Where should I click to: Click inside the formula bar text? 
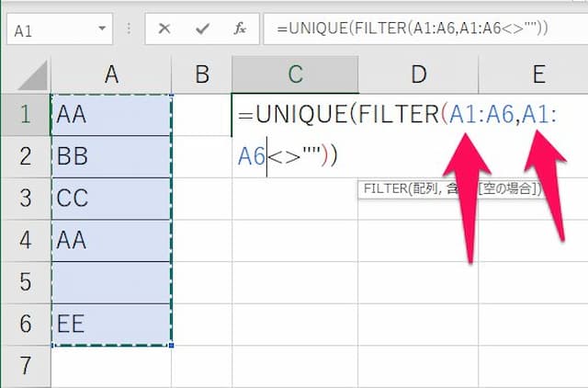(x=413, y=29)
